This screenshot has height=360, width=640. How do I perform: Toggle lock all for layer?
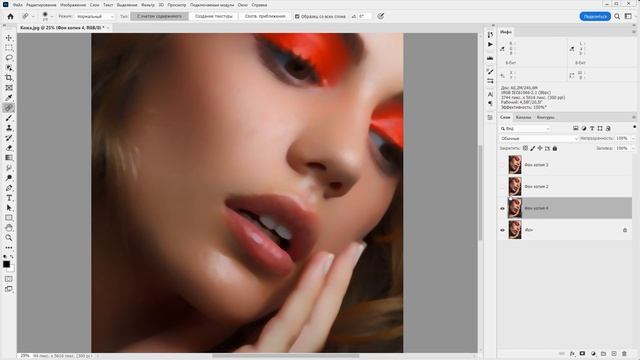(555, 148)
